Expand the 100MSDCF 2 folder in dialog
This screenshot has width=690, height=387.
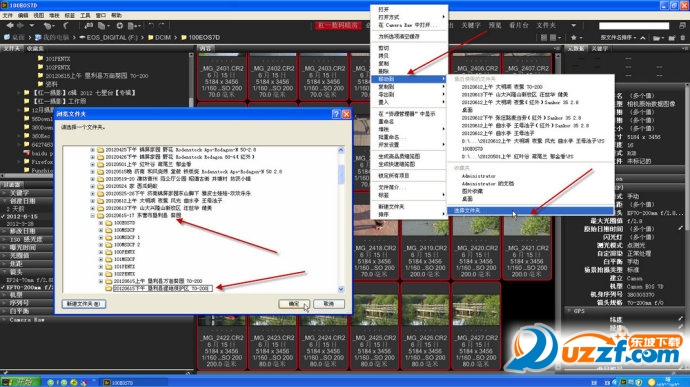(101, 244)
